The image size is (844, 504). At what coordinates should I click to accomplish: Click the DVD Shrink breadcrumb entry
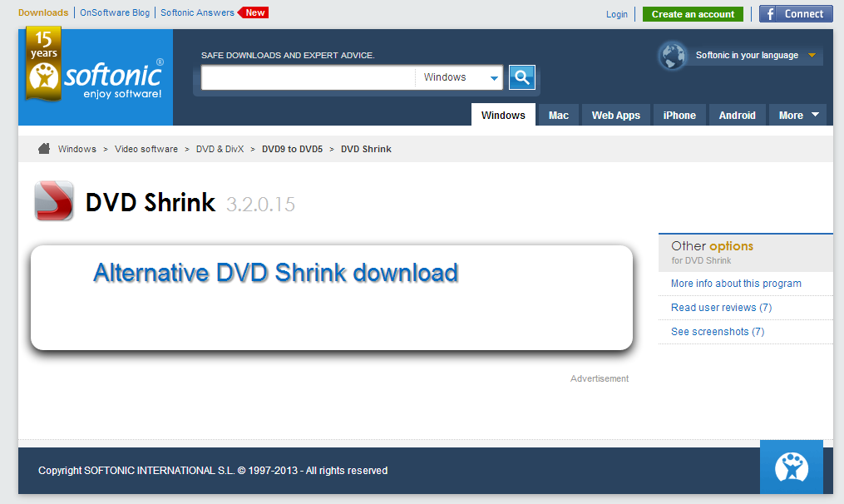point(366,149)
